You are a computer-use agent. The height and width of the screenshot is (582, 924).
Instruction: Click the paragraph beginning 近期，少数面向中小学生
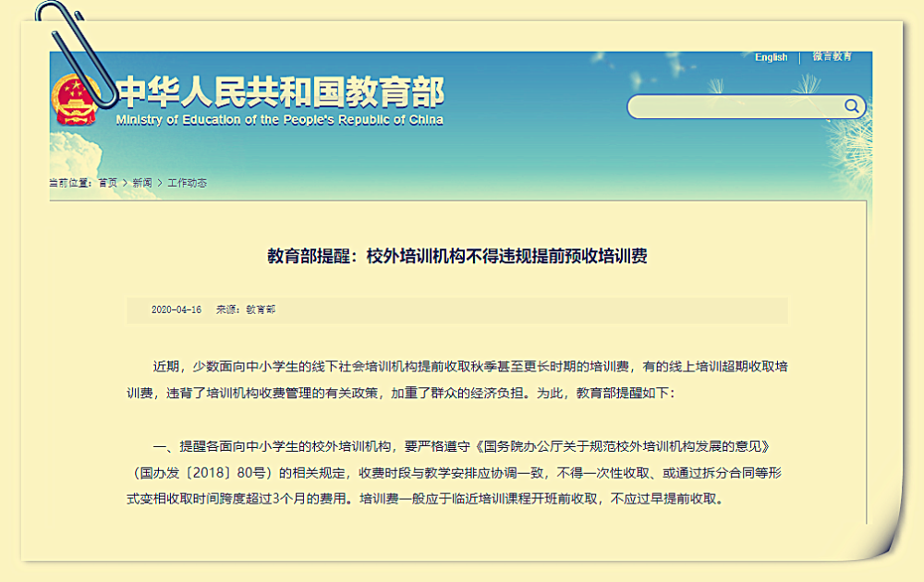click(x=457, y=380)
